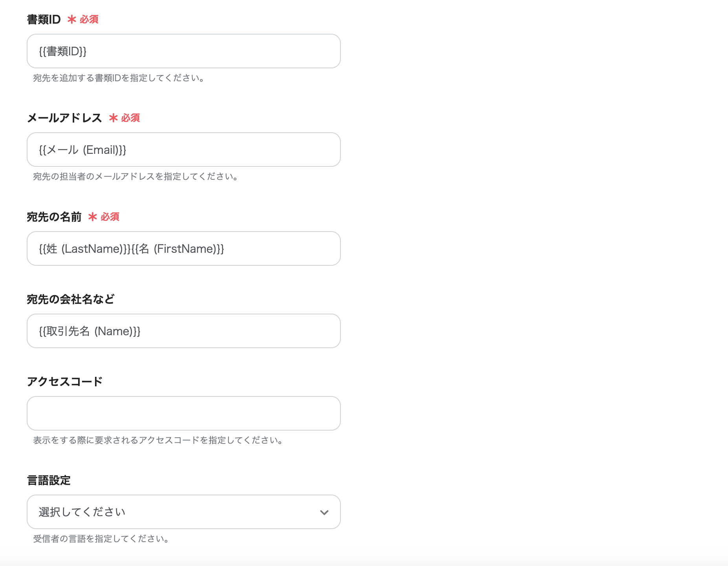Click the 必須 asterisk beside 宛先の名前

93,217
